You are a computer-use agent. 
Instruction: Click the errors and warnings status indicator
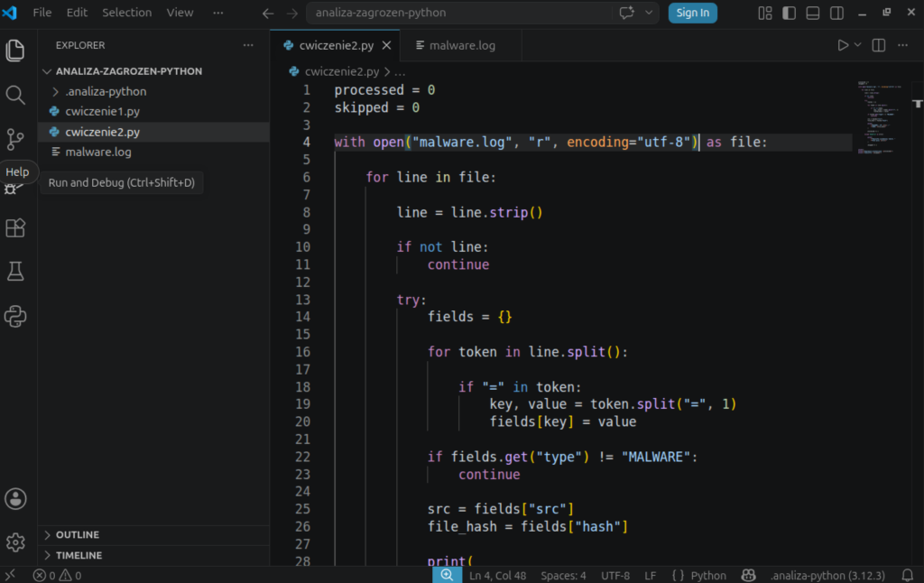[57, 576]
